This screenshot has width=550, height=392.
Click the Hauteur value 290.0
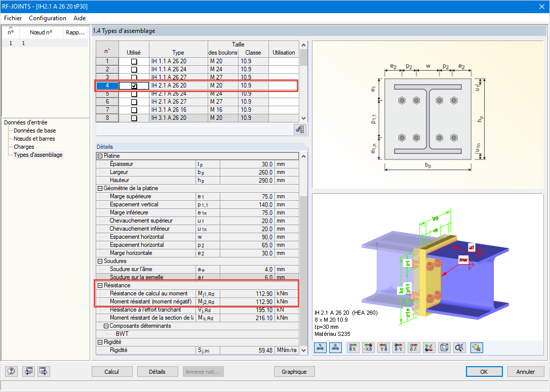(x=247, y=181)
